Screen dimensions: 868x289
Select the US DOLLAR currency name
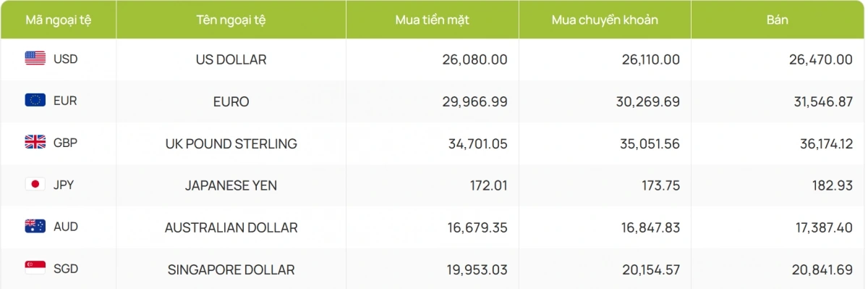tap(231, 59)
